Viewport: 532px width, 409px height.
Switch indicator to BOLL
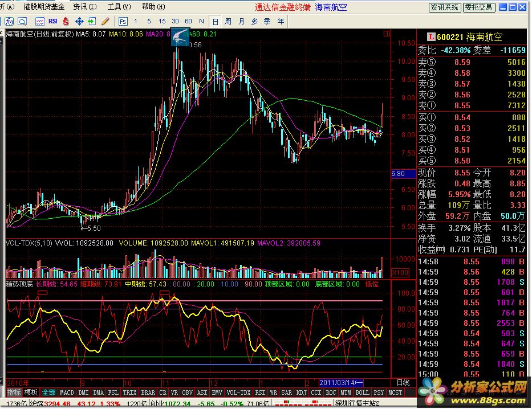tap(362, 392)
